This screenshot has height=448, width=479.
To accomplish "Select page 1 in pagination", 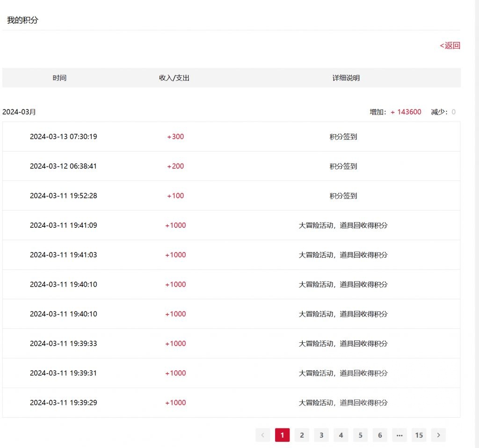I will coord(282,435).
